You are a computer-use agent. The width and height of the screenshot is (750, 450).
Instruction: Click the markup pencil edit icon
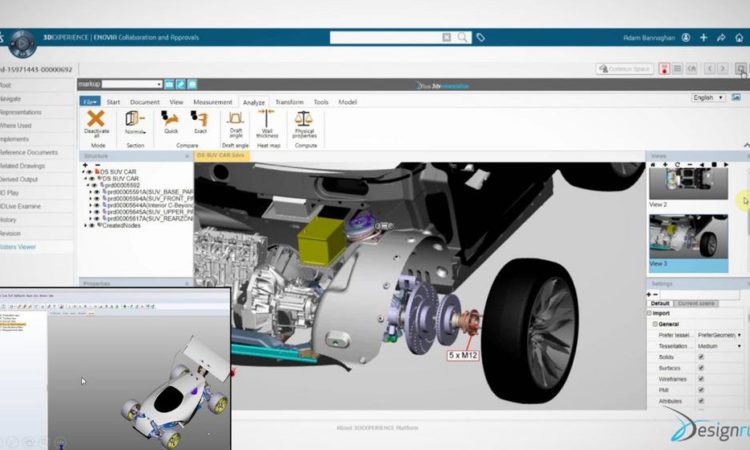click(x=180, y=84)
